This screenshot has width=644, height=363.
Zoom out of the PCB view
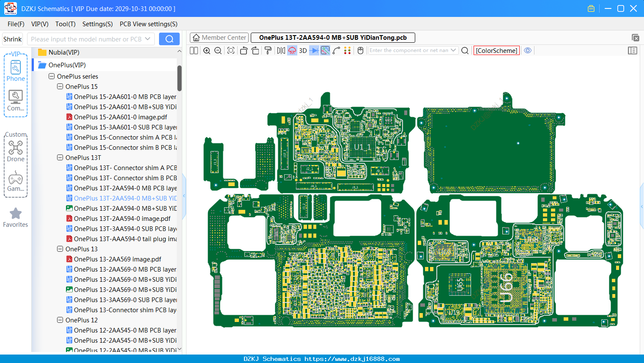218,50
